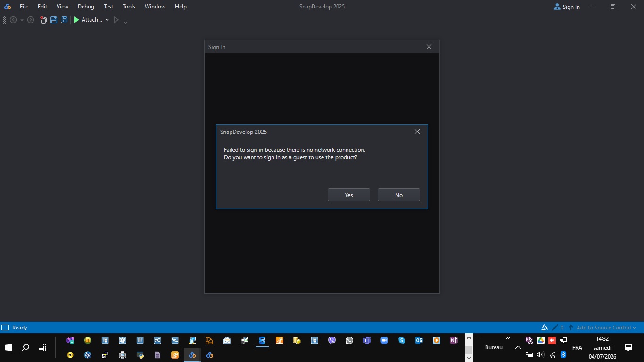Open the Windows notification center

[x=628, y=347]
